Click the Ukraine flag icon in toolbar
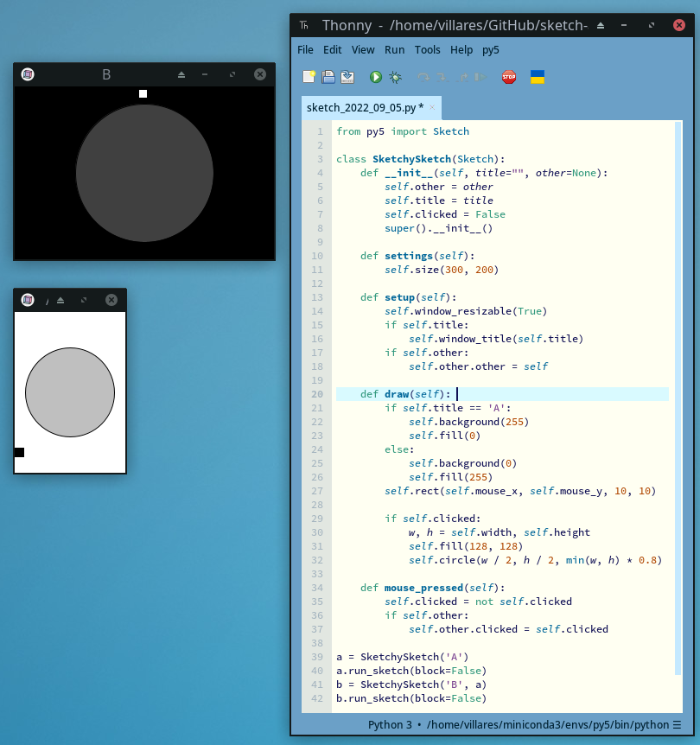700x745 pixels. [537, 77]
